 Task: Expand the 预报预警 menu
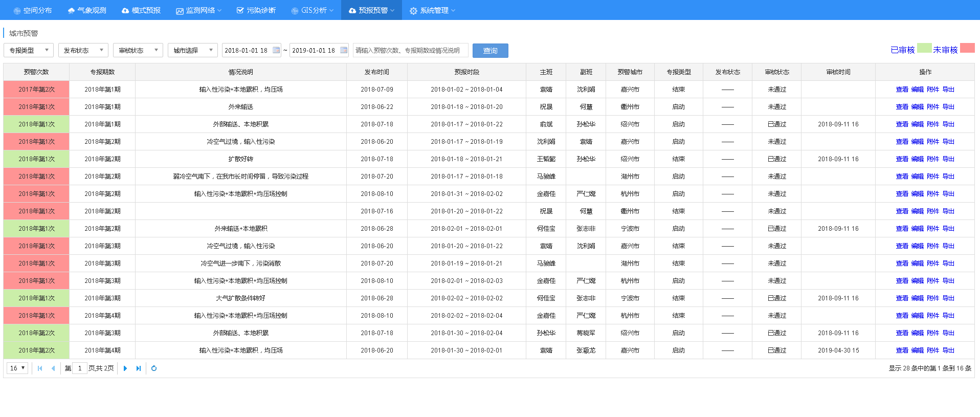tap(371, 10)
